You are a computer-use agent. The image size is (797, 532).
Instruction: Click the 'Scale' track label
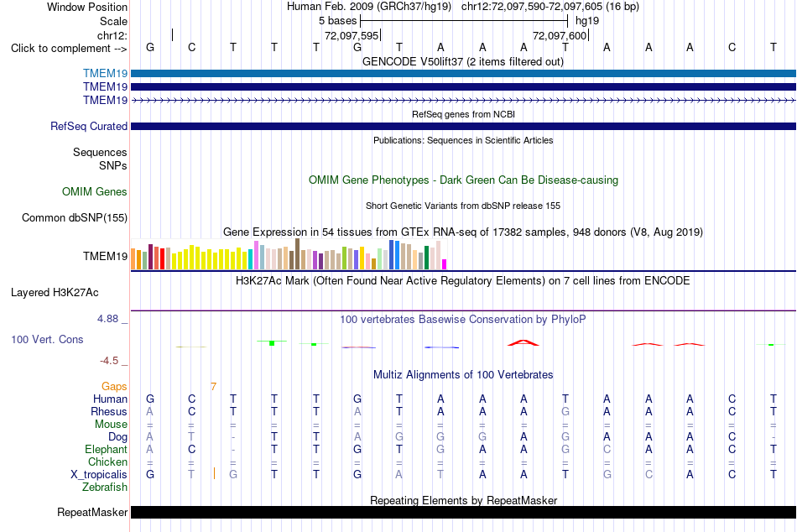click(113, 21)
